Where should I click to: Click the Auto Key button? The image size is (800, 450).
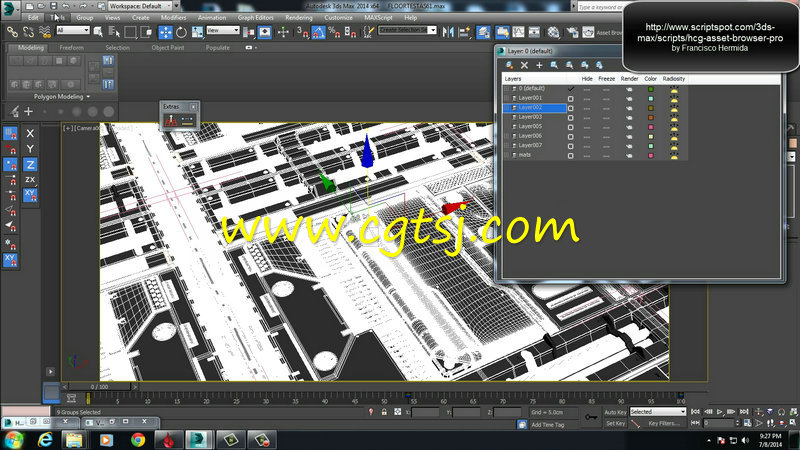pyautogui.click(x=615, y=412)
